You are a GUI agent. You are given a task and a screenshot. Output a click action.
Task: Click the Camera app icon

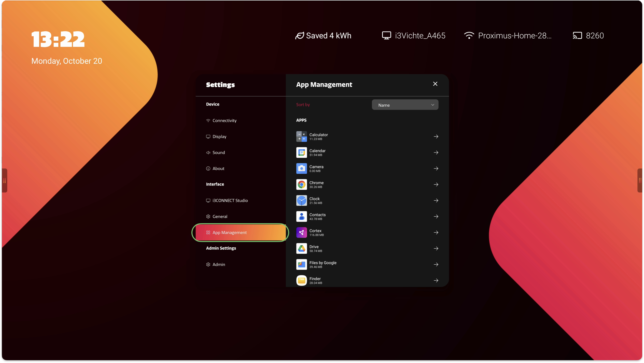(x=301, y=169)
